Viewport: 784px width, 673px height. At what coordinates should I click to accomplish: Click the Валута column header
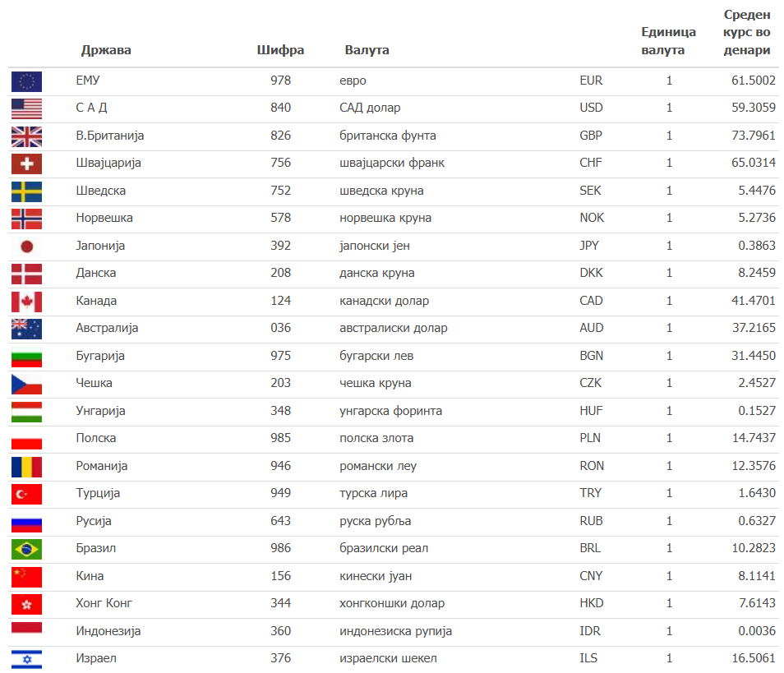pos(367,50)
